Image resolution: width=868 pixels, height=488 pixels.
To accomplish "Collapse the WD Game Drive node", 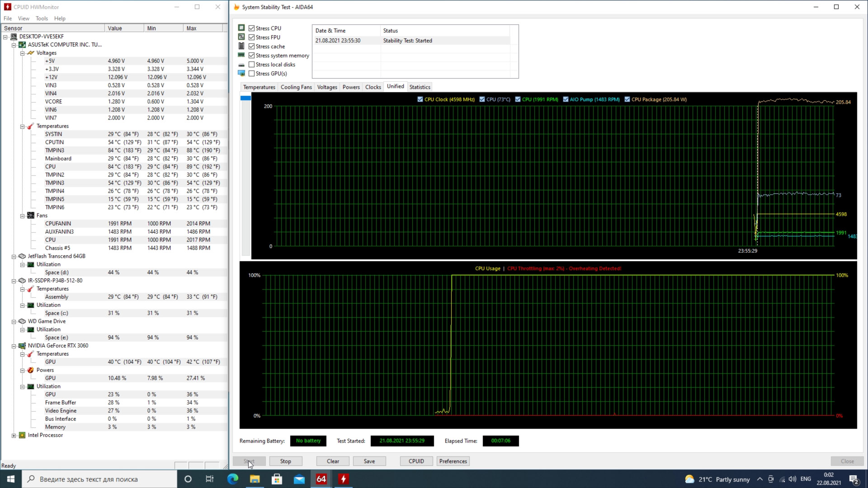I will [14, 322].
